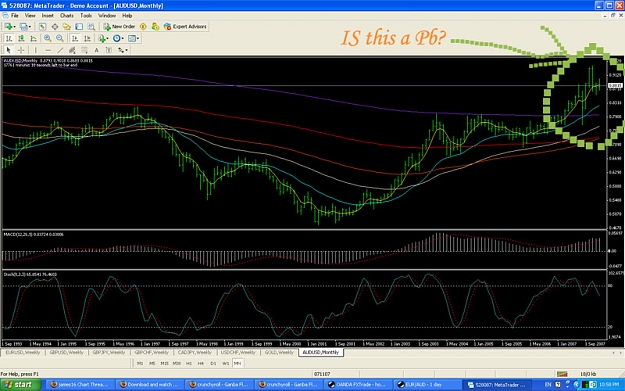Zoom out on the chart
Screen dimensions: 625x391
coord(60,39)
